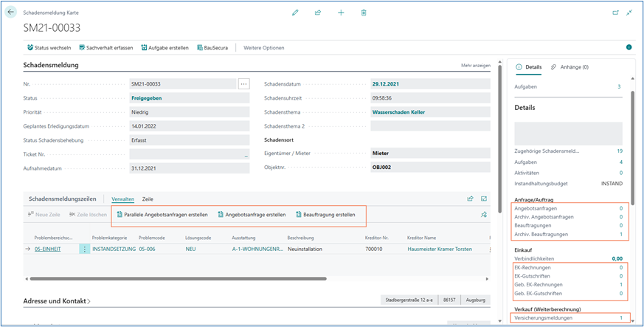Open assist-edit ellipsis beside Nr. field

click(x=244, y=83)
